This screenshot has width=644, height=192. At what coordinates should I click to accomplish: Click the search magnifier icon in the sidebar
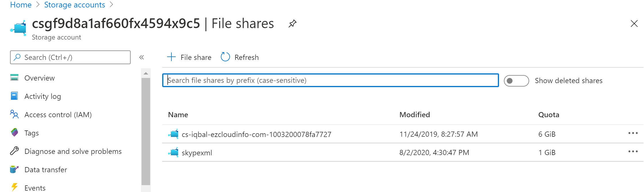17,57
